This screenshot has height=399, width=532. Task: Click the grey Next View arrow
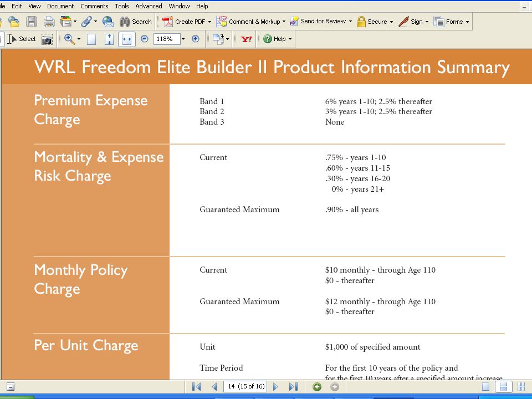335,387
